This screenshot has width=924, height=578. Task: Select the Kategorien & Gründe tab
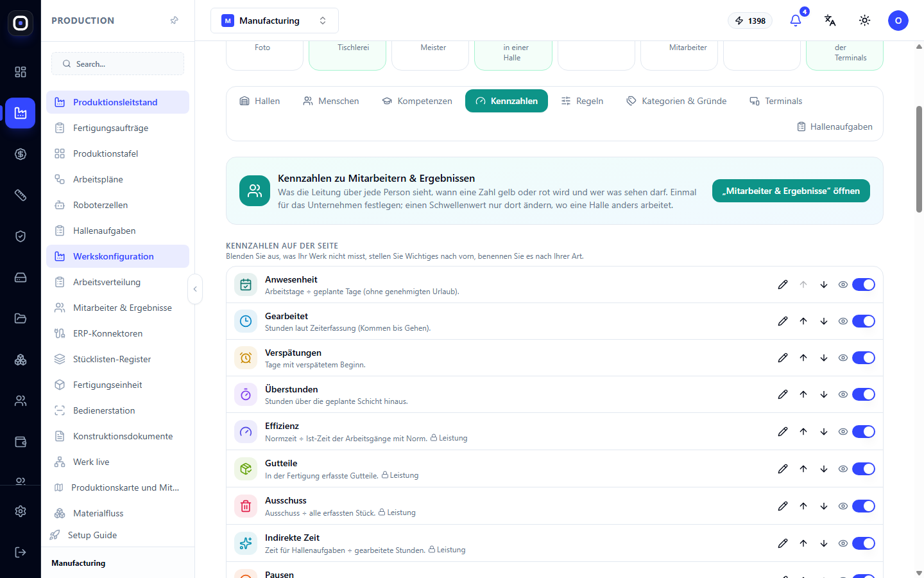click(x=676, y=101)
